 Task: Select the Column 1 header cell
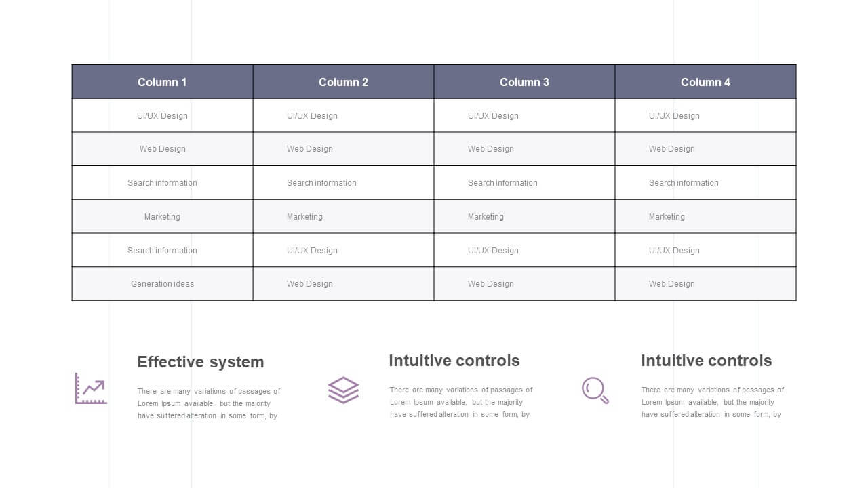162,82
